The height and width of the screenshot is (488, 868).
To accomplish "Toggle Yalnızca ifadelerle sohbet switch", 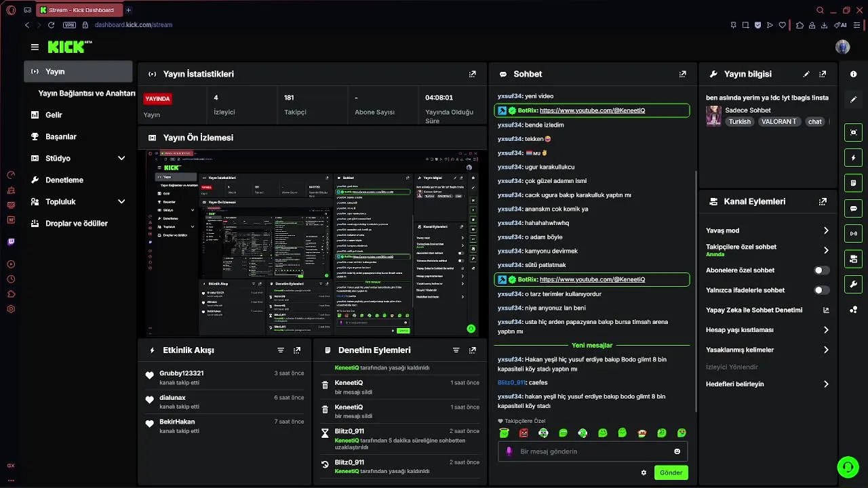I will click(821, 290).
